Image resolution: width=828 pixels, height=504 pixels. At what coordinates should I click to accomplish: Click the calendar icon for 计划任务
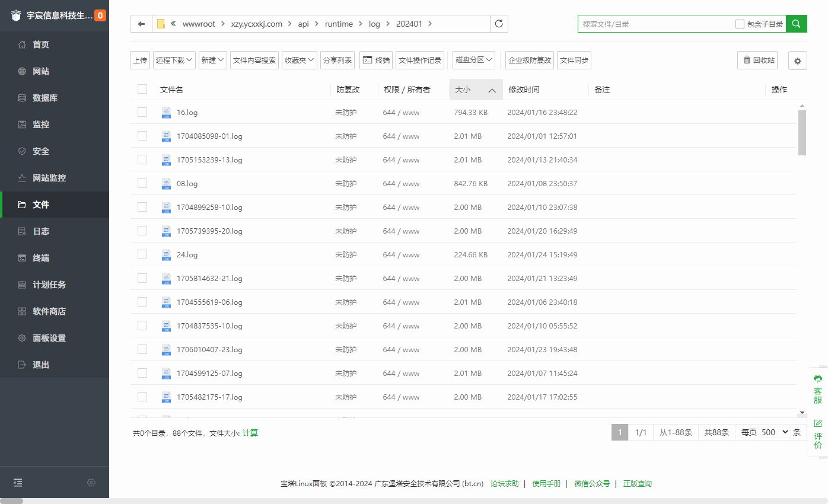click(22, 285)
